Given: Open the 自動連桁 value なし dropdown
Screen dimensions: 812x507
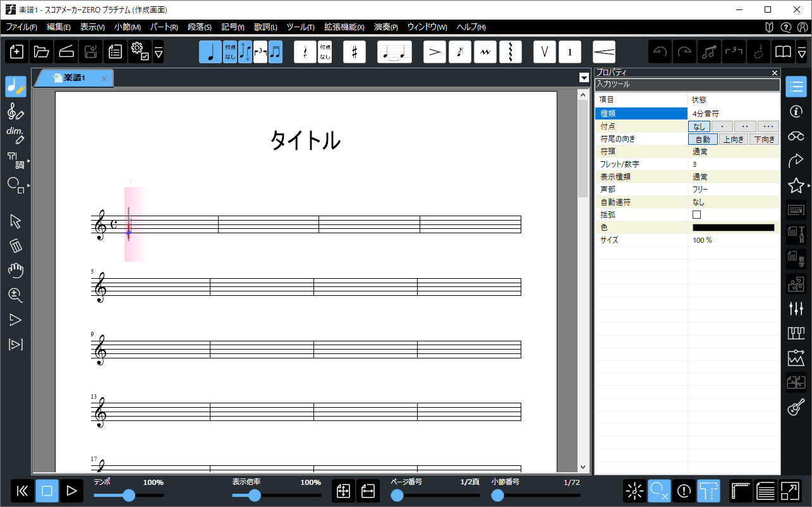Looking at the screenshot, I should 734,202.
